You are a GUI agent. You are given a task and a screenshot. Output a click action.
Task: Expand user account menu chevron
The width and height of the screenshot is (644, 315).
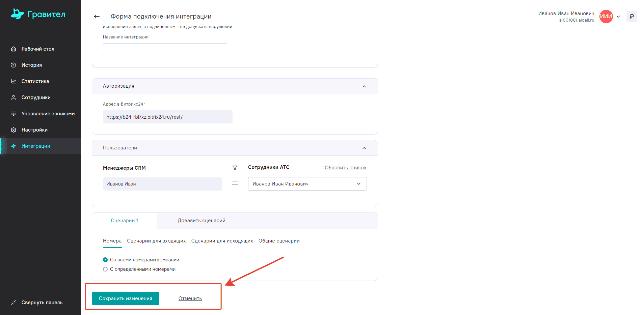click(618, 17)
